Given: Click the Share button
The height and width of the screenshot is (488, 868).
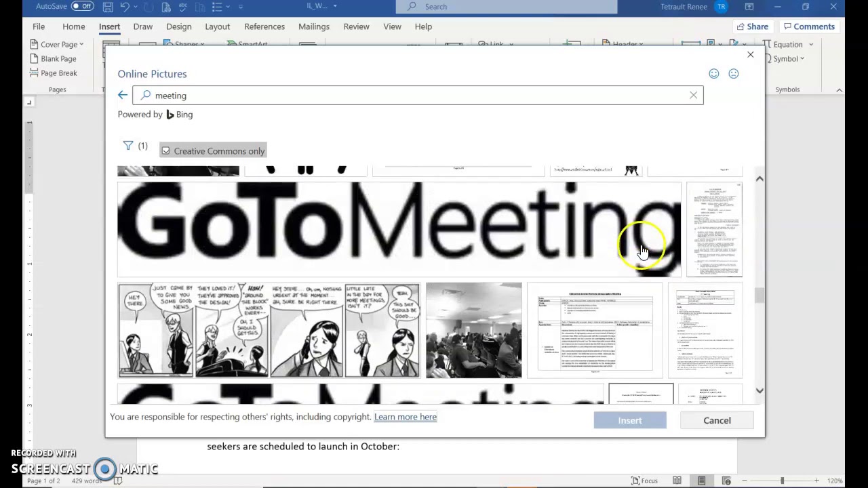Looking at the screenshot, I should [x=752, y=26].
